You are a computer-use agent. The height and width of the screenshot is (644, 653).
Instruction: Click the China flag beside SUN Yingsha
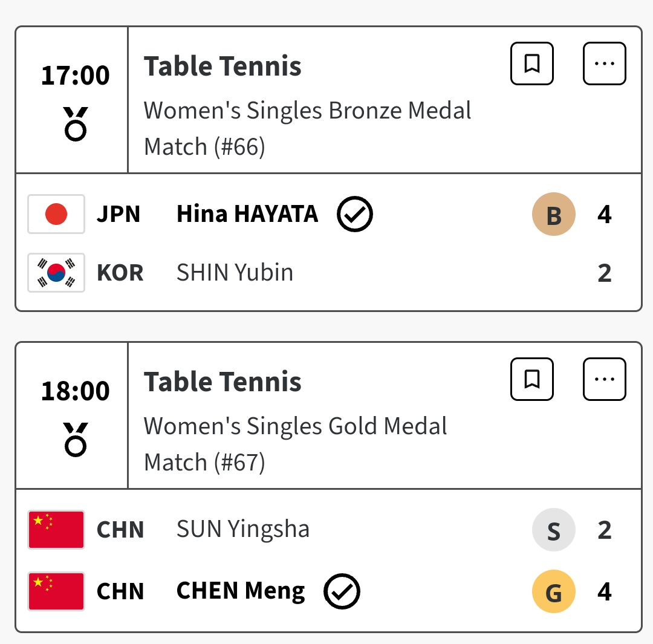(x=56, y=530)
